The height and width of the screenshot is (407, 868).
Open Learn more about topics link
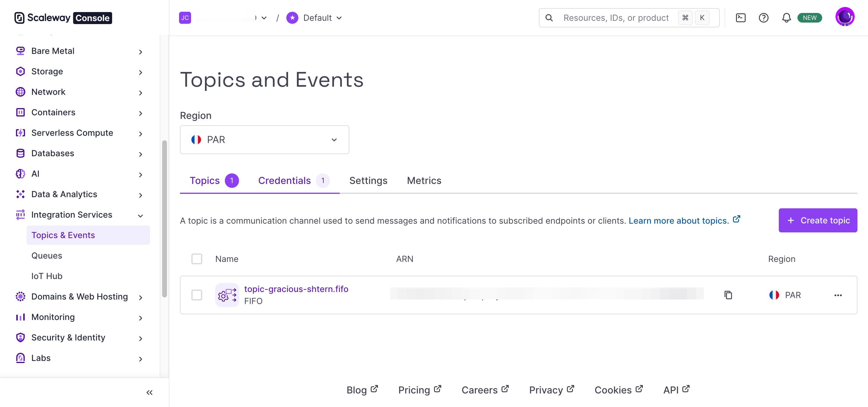pos(684,220)
